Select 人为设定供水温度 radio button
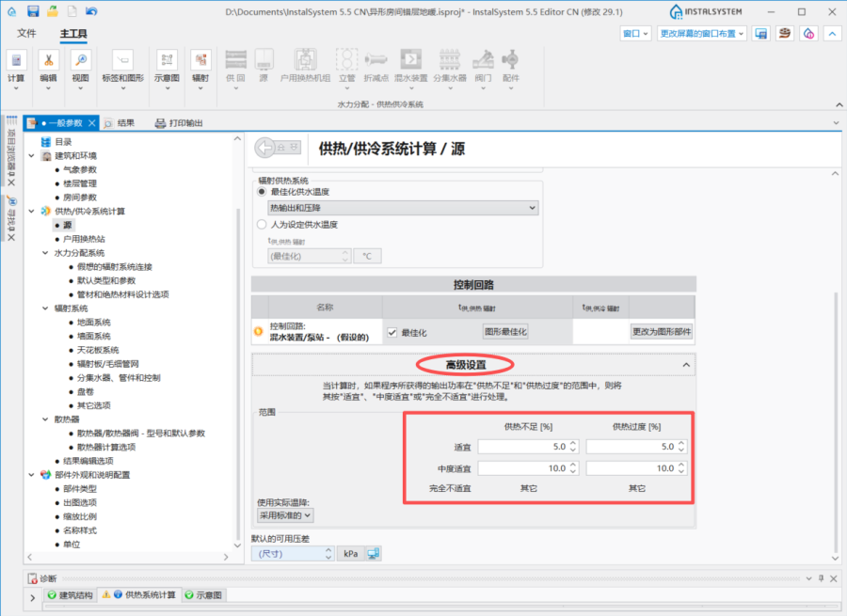The width and height of the screenshot is (847, 616). (263, 225)
